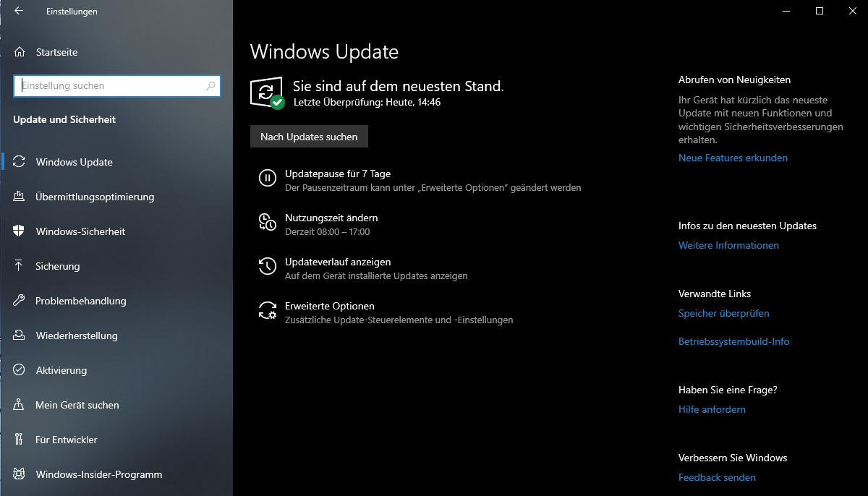868x496 pixels.
Task: Open Für Entwickler settings
Action: (116, 440)
